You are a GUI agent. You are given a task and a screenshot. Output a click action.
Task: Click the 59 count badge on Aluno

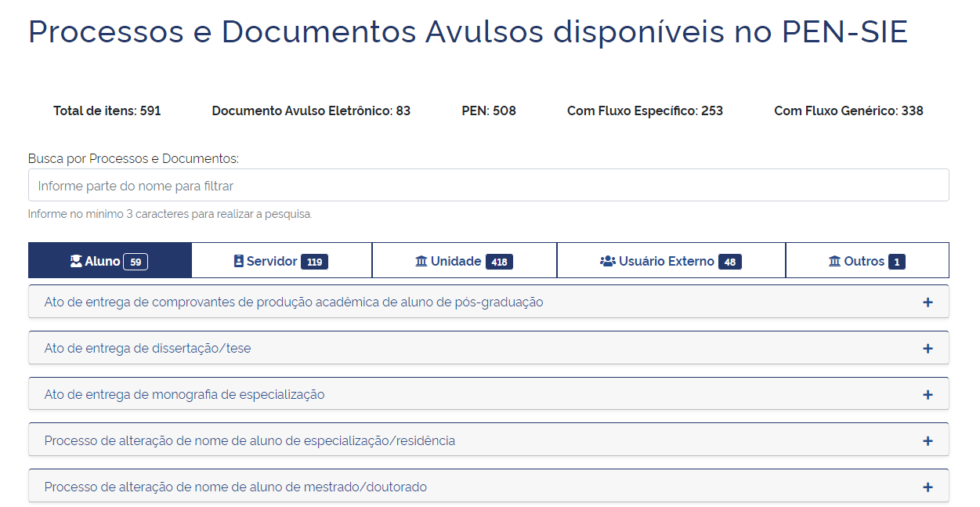click(136, 263)
